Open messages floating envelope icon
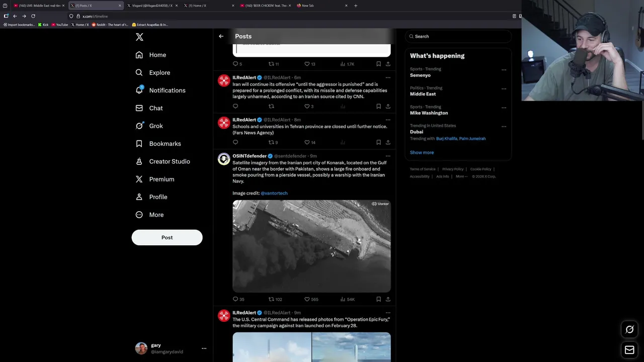 [629, 350]
